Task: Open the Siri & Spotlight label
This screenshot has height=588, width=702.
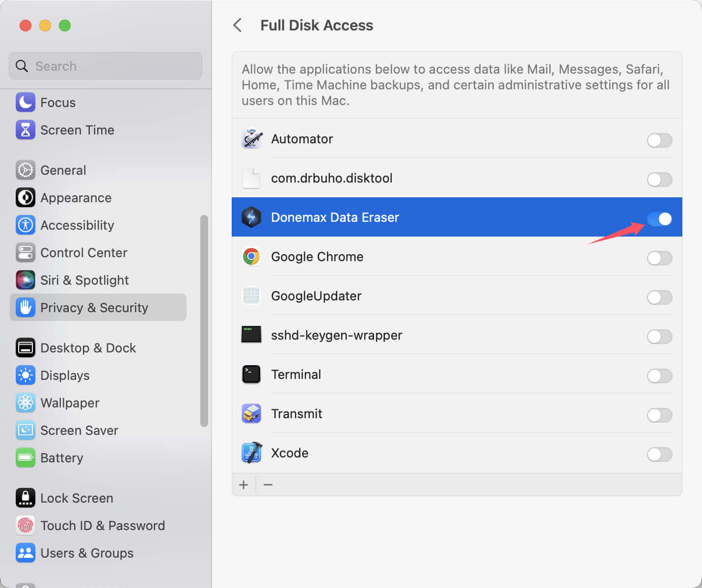Action: pyautogui.click(x=84, y=280)
